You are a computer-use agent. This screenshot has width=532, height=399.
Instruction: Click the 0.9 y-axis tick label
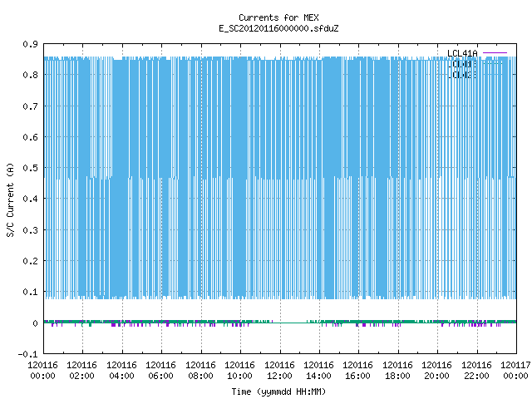30,44
